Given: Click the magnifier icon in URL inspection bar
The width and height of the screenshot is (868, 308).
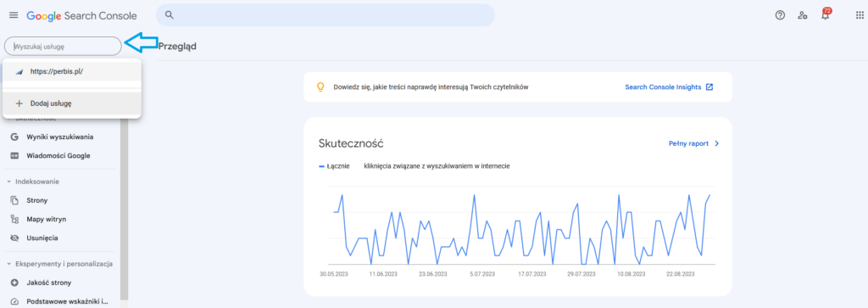Looking at the screenshot, I should click(x=170, y=15).
